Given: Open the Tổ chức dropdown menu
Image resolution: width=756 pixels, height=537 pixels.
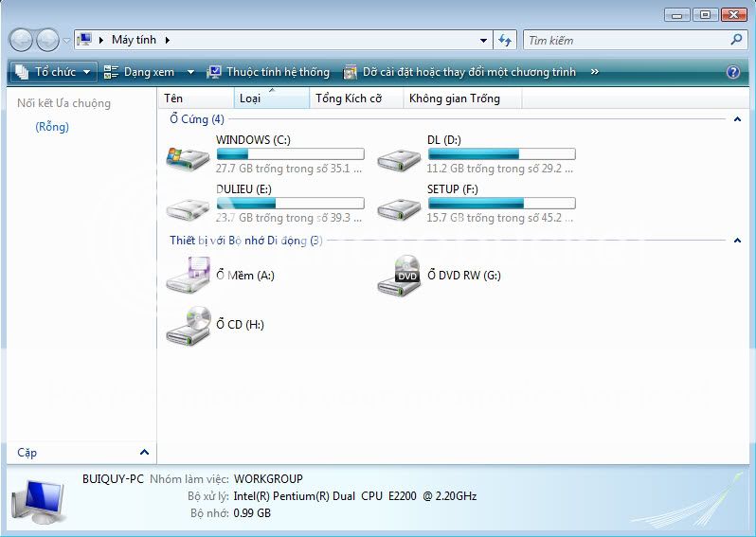Looking at the screenshot, I should click(55, 72).
